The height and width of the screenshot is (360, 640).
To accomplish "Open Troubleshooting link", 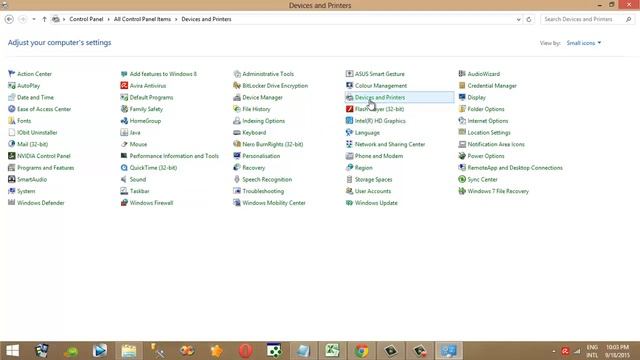I will click(263, 191).
